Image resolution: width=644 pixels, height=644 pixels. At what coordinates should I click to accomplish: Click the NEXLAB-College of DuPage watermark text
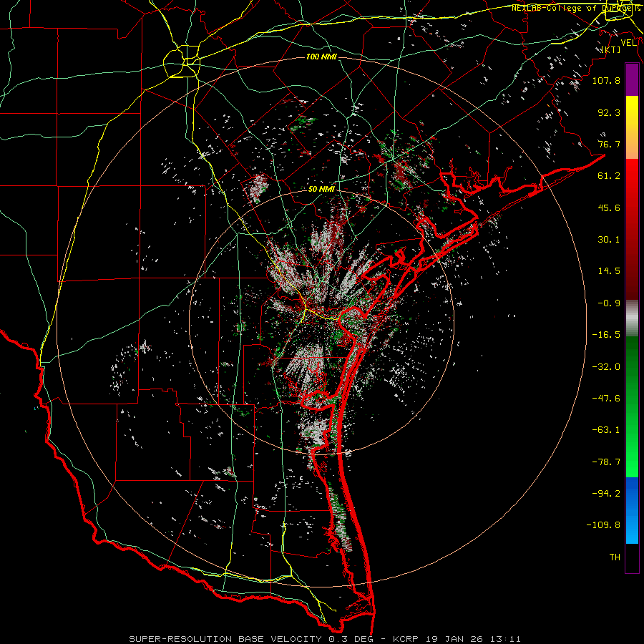click(x=576, y=8)
